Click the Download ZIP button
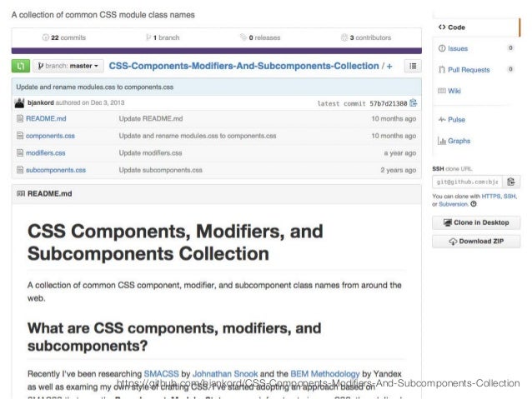The image size is (532, 399). click(476, 242)
